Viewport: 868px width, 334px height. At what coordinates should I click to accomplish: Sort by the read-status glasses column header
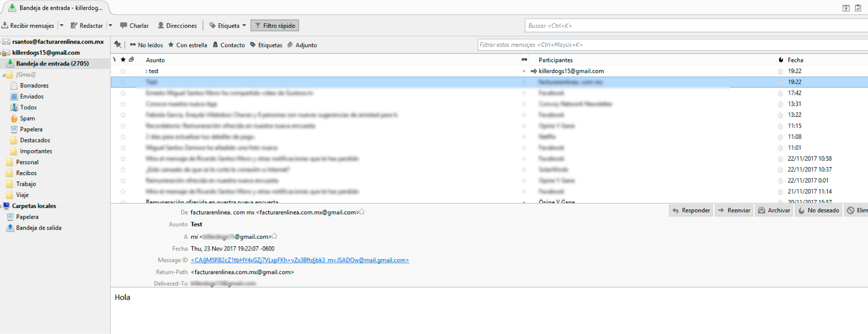[x=524, y=60]
